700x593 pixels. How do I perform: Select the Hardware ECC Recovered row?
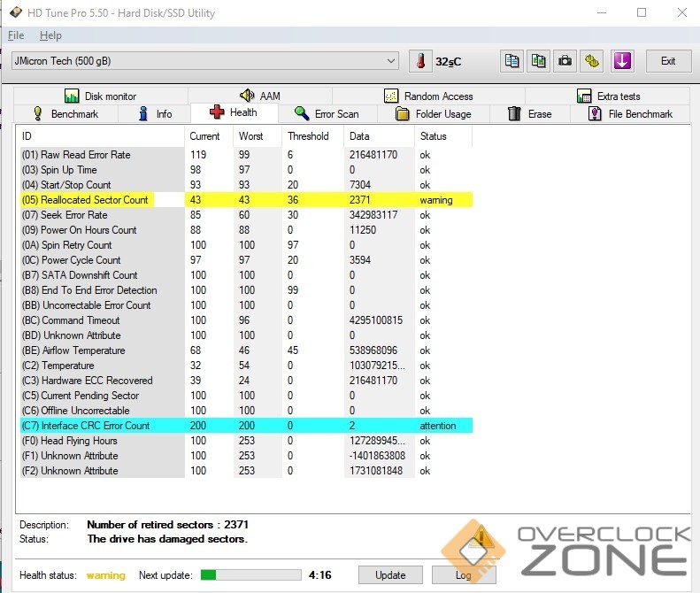246,381
